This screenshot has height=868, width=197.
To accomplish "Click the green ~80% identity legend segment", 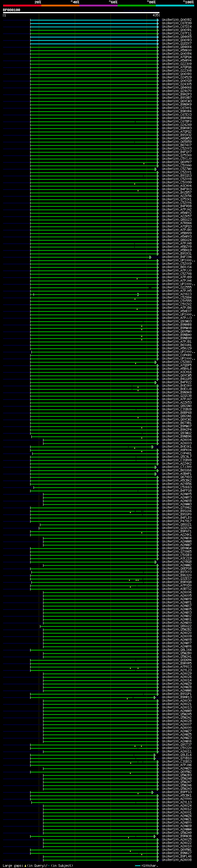I will click(136, 6).
